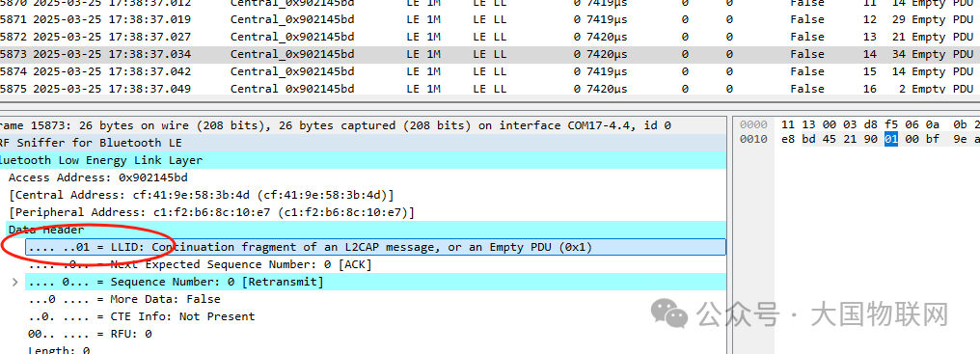This screenshot has width=980, height=354.
Task: Click hex offset 0000 in bytes pane
Action: coord(753,125)
